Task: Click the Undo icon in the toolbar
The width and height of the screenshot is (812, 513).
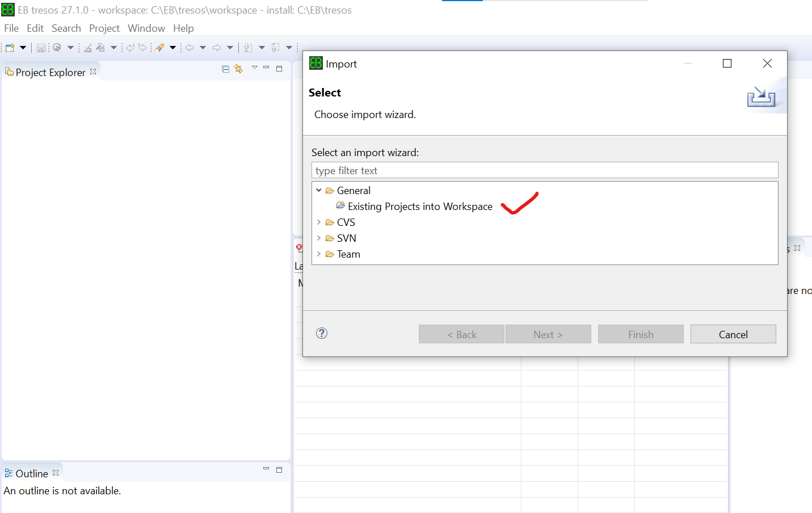Action: pos(129,48)
